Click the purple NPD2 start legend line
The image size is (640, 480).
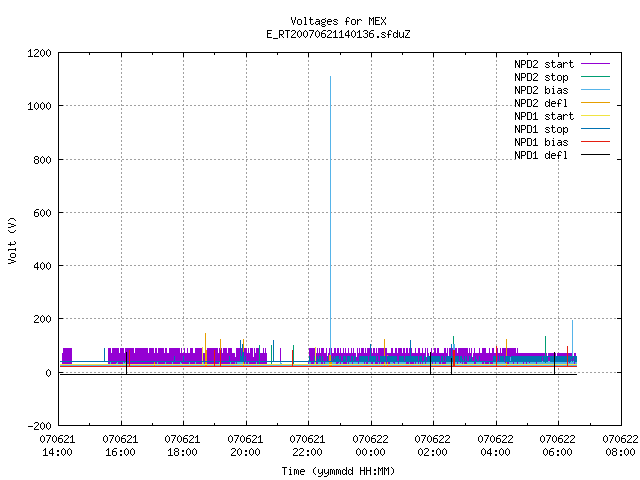[596, 64]
